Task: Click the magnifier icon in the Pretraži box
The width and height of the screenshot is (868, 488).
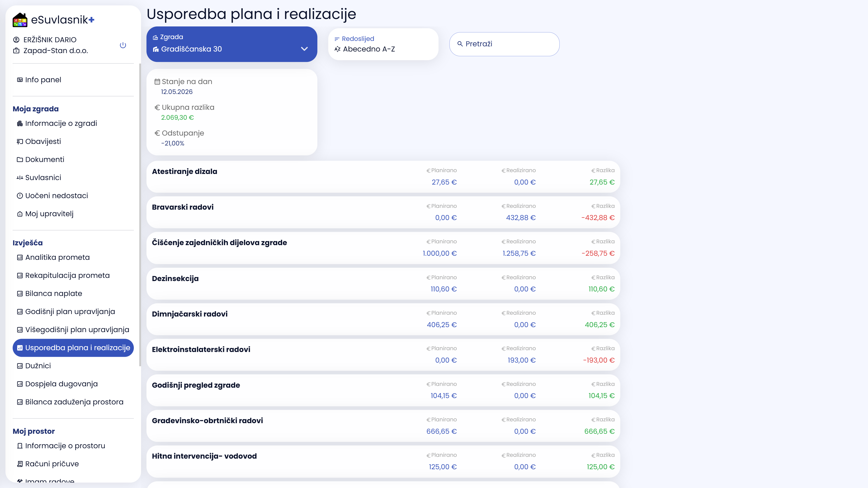Action: 460,44
